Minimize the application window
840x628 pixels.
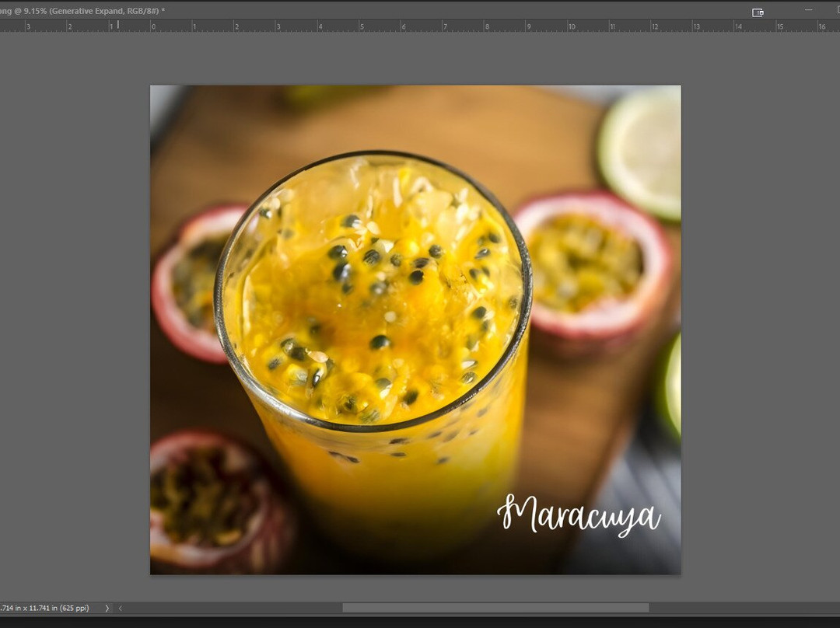[x=808, y=10]
